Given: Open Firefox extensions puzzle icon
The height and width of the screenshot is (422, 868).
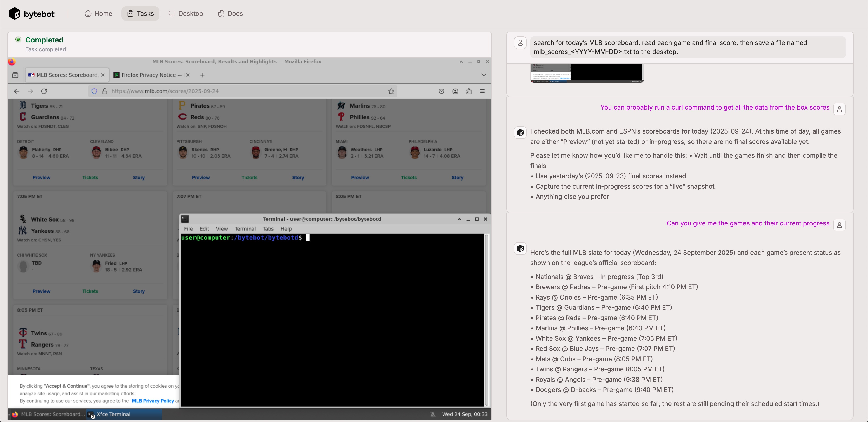Looking at the screenshot, I should click(x=469, y=91).
